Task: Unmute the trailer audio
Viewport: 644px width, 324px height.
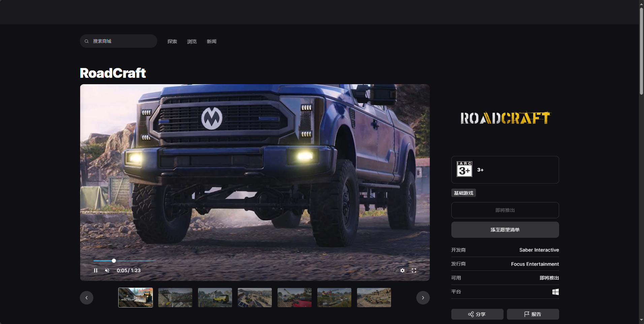Action: pyautogui.click(x=107, y=270)
